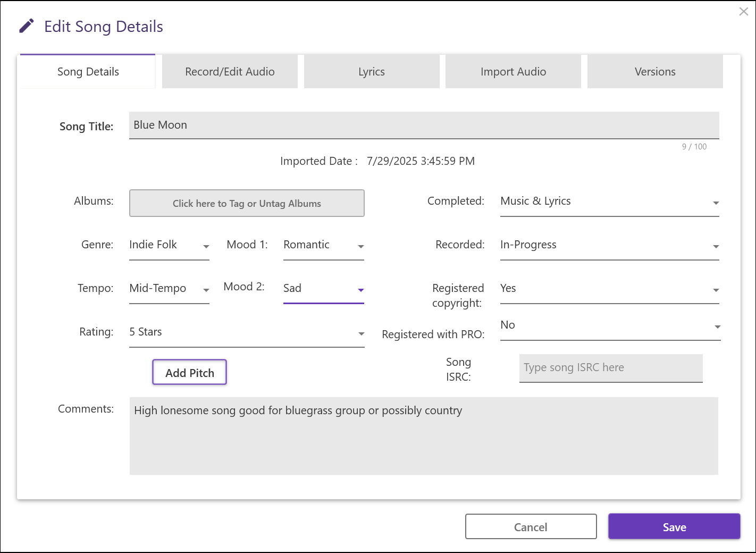This screenshot has width=756, height=553.
Task: Expand the Completed dropdown
Action: [x=609, y=202]
